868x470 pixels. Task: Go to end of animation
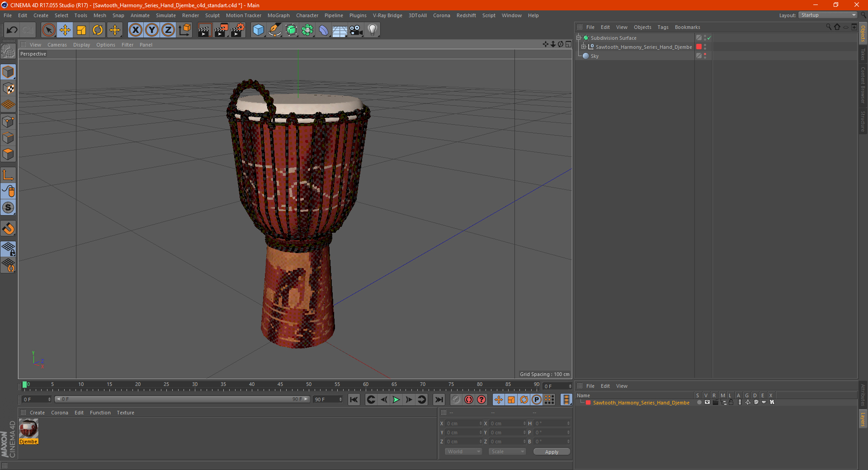[x=439, y=399]
